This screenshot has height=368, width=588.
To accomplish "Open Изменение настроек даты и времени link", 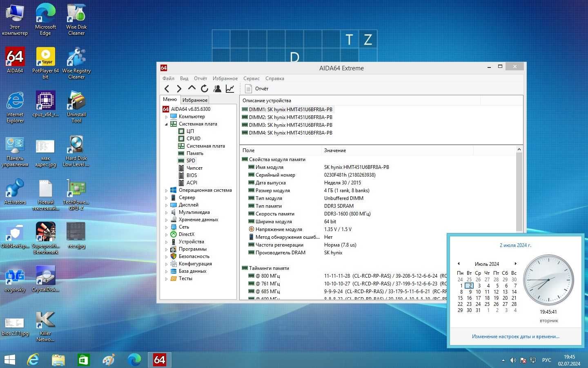I will pyautogui.click(x=515, y=337).
